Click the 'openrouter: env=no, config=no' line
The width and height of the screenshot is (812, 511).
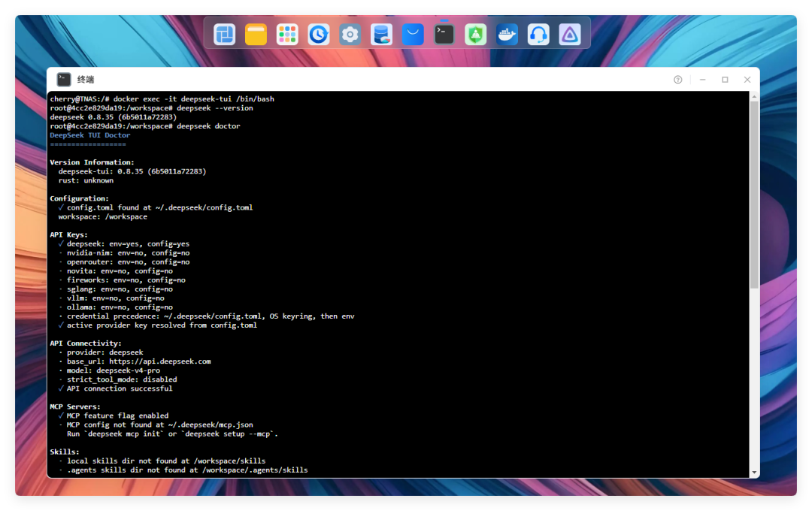[124, 262]
